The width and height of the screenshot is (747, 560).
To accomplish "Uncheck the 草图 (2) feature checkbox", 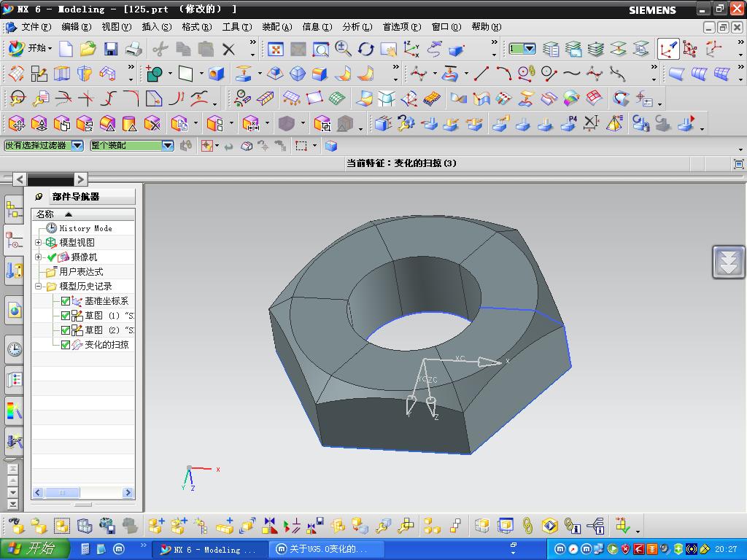I will [66, 330].
